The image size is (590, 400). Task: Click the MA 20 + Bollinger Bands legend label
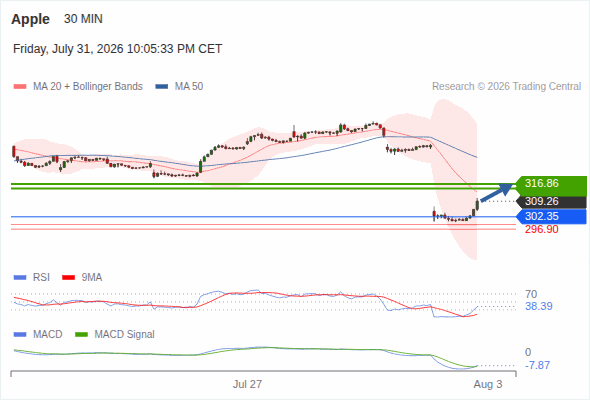point(88,87)
